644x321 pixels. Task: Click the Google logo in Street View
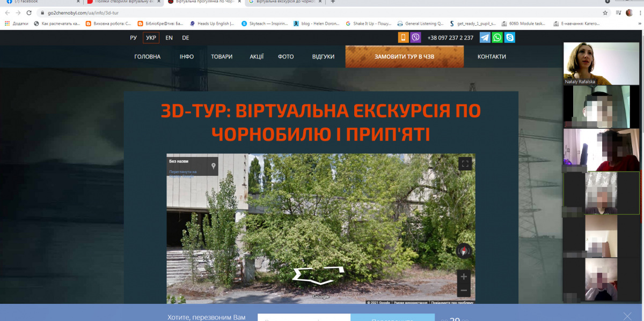click(x=321, y=296)
